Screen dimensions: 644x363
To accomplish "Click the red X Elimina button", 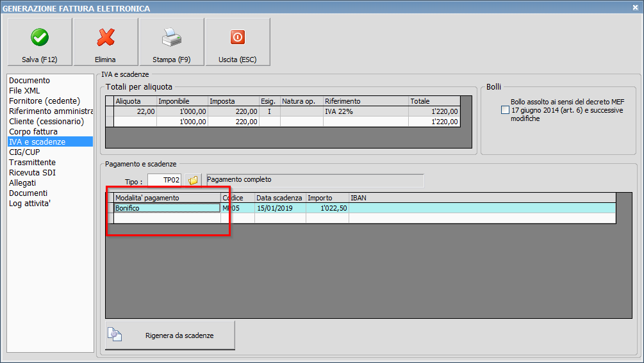I will [x=106, y=42].
